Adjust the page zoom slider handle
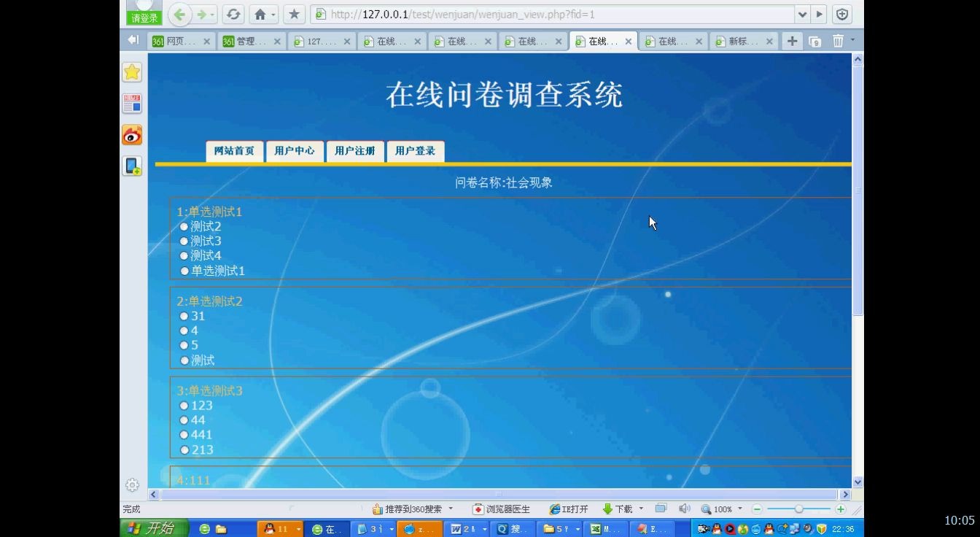 coord(799,509)
